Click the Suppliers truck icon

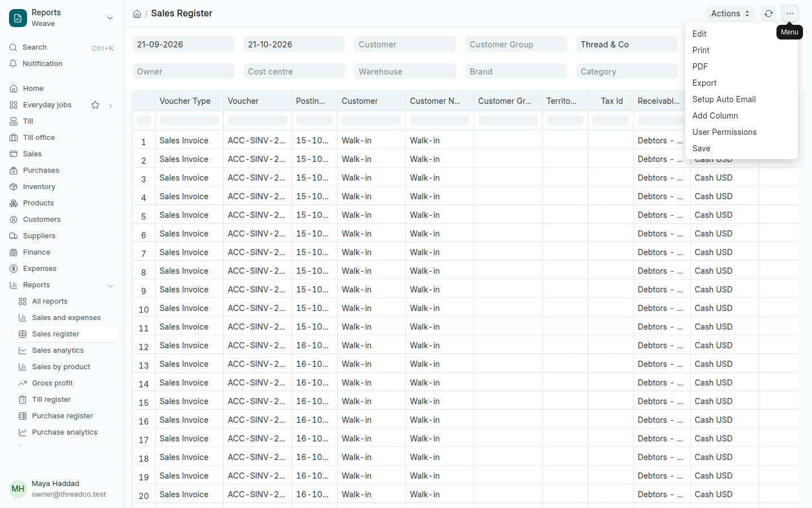coord(14,236)
